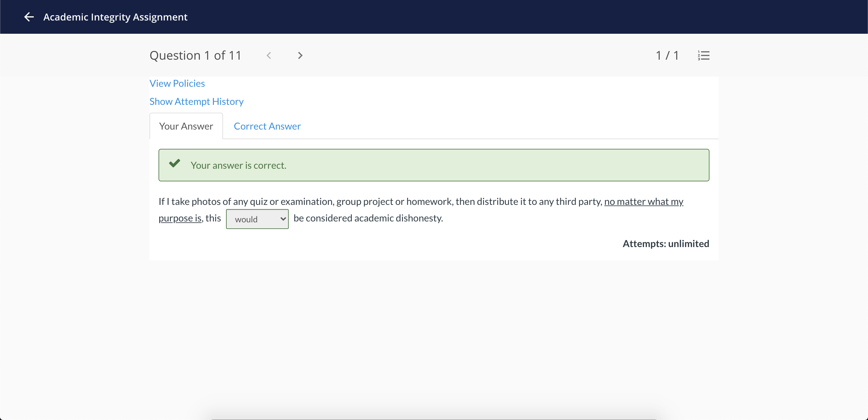Viewport: 868px width, 420px height.
Task: Click the View Policies link
Action: [177, 83]
